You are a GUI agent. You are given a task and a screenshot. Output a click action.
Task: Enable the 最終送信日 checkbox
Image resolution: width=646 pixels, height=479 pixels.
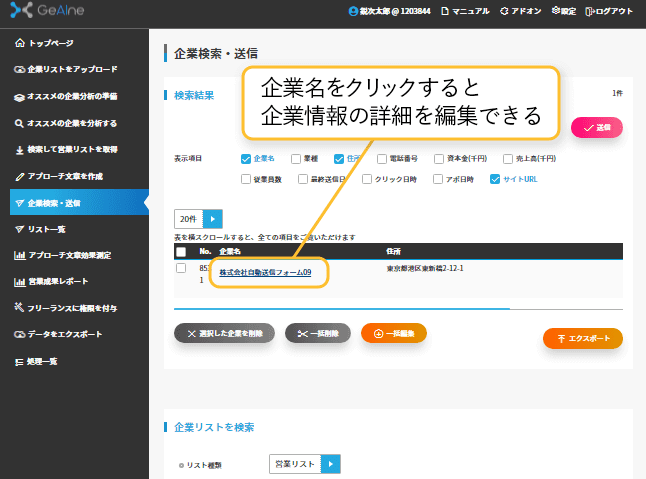tap(303, 179)
